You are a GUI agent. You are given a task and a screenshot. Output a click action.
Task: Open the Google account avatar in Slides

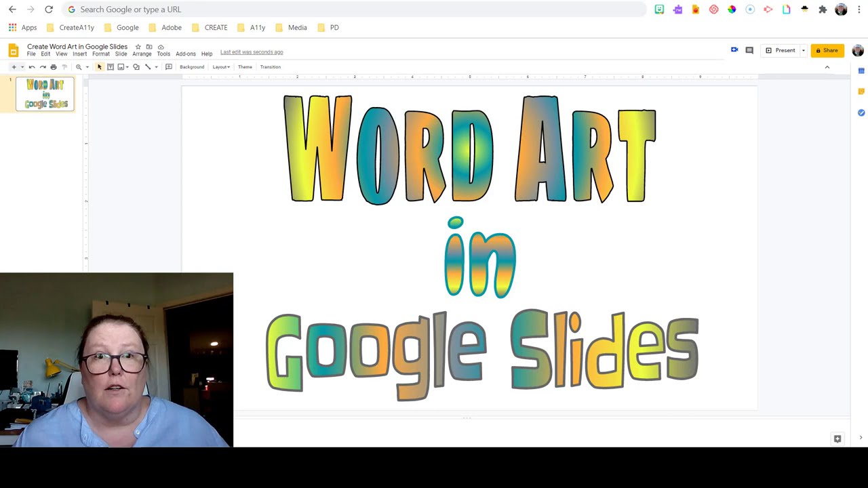point(858,50)
